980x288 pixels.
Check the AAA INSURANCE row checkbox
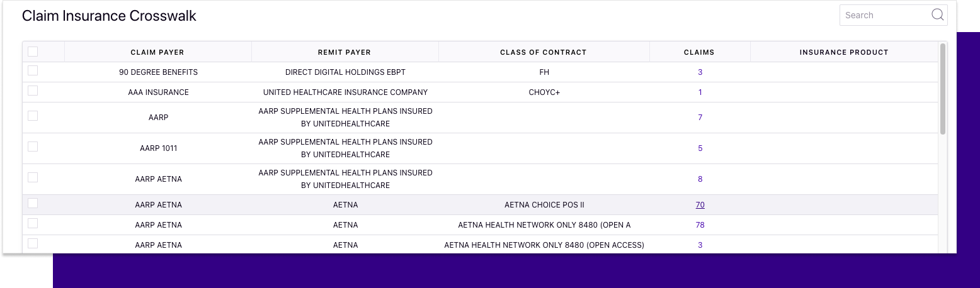pos(33,91)
